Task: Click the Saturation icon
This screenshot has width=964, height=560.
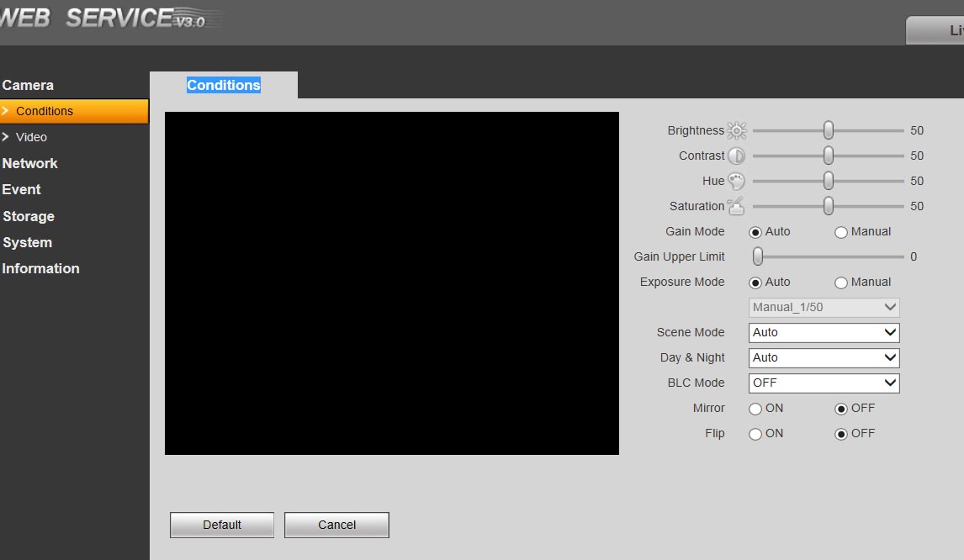Action: point(736,206)
